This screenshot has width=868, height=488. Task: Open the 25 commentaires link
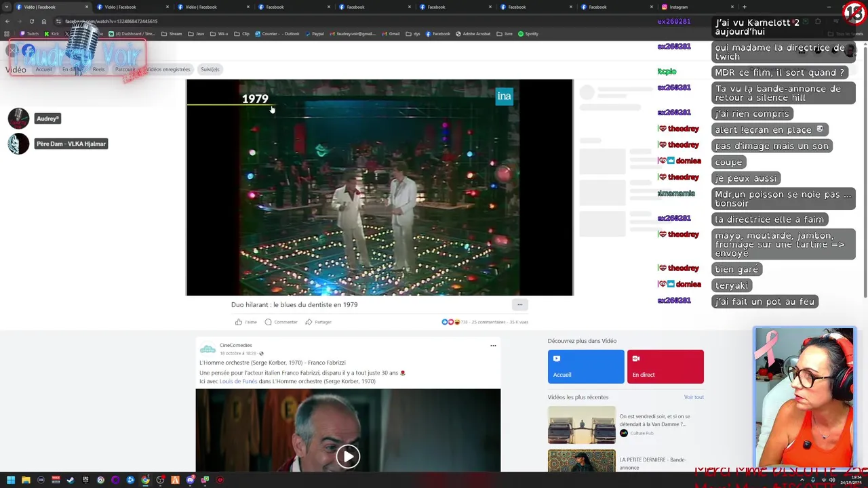488,322
